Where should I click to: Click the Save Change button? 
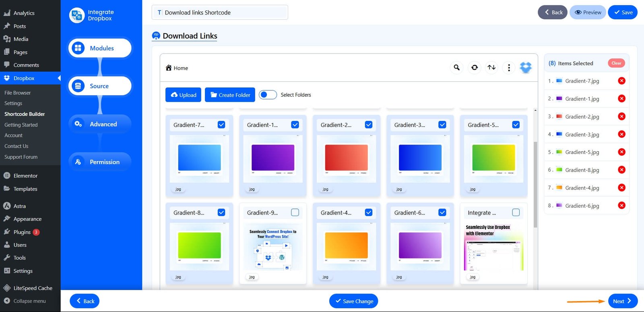coord(353,301)
